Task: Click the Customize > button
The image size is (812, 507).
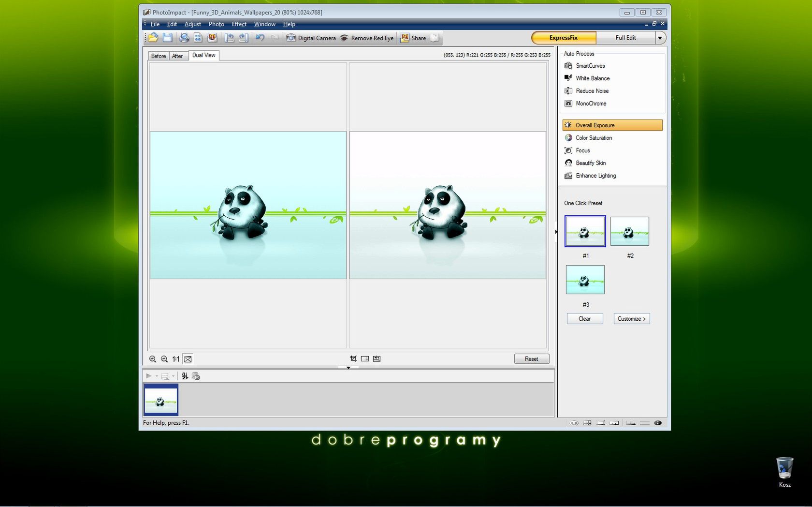Action: pyautogui.click(x=632, y=319)
